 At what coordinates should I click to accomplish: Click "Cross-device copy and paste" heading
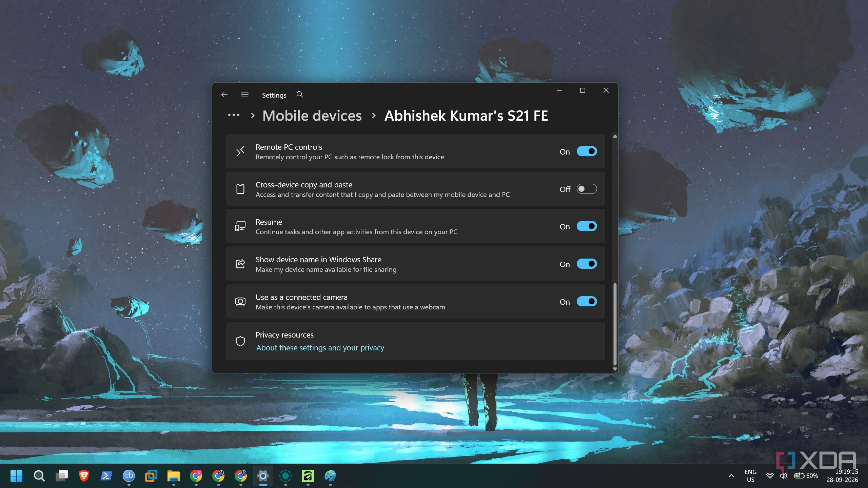(304, 185)
